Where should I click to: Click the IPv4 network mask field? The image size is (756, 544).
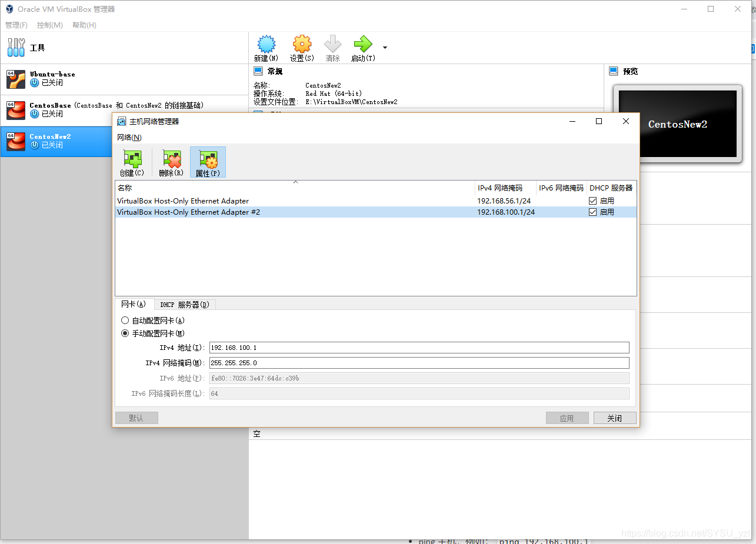419,363
